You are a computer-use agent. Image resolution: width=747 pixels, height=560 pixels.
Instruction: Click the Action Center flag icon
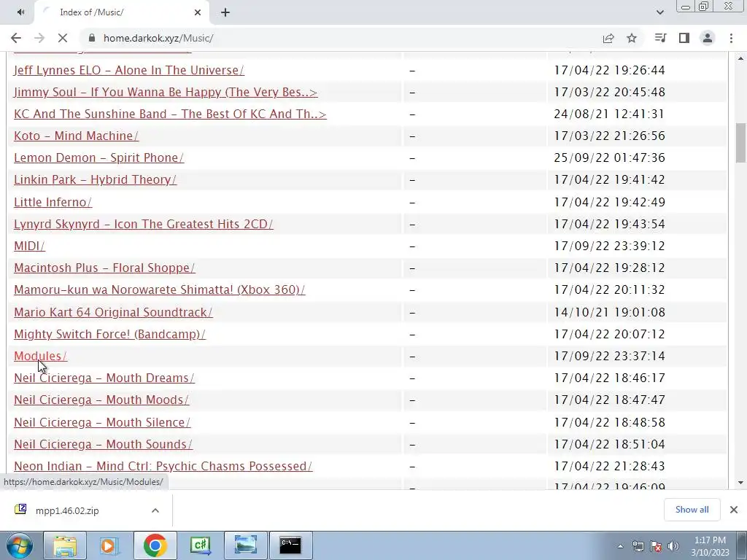(656, 546)
